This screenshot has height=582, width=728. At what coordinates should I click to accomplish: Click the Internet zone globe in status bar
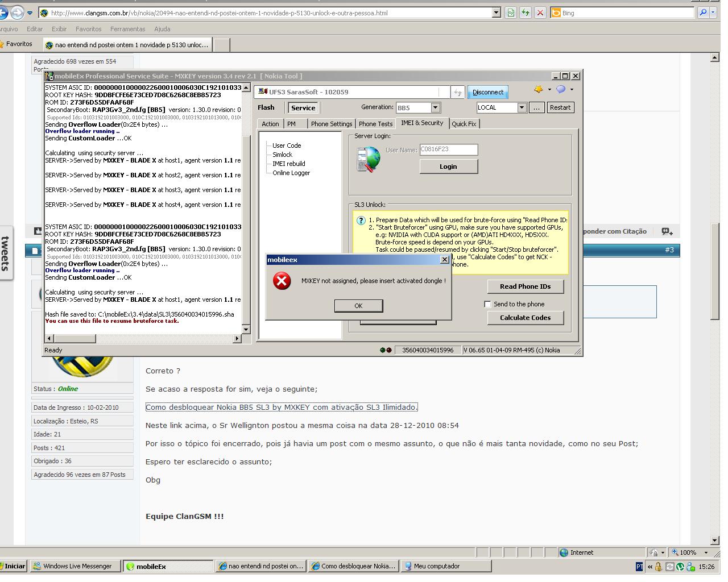564,552
